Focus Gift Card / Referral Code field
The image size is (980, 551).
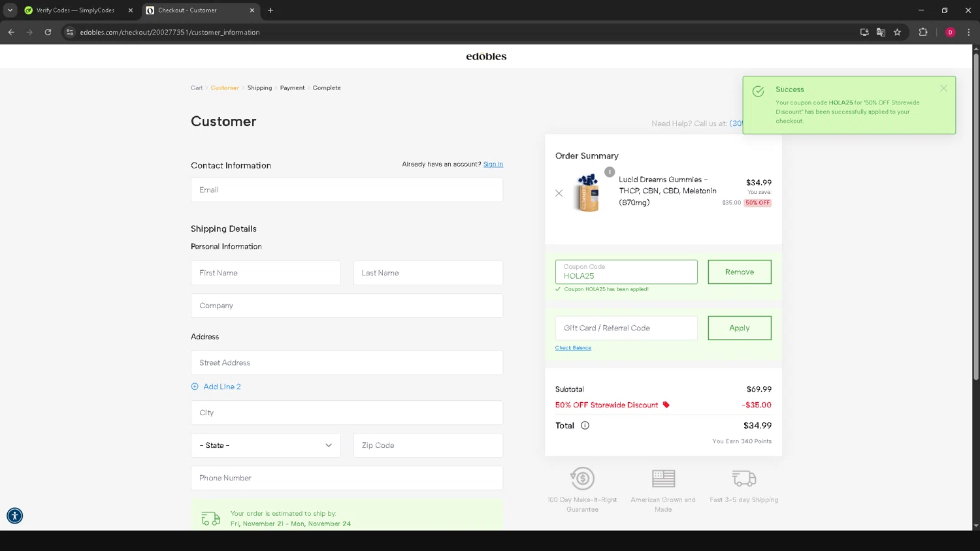(x=627, y=328)
